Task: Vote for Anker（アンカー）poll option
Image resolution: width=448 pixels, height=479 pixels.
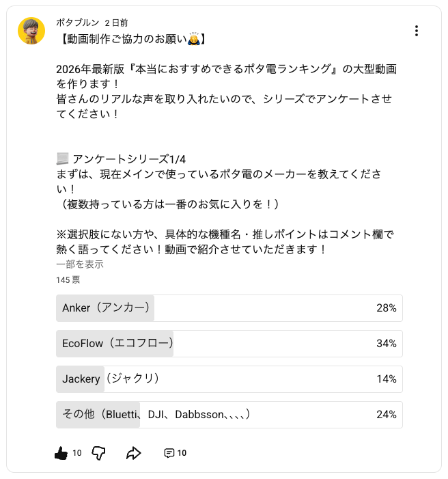Action: pos(229,308)
